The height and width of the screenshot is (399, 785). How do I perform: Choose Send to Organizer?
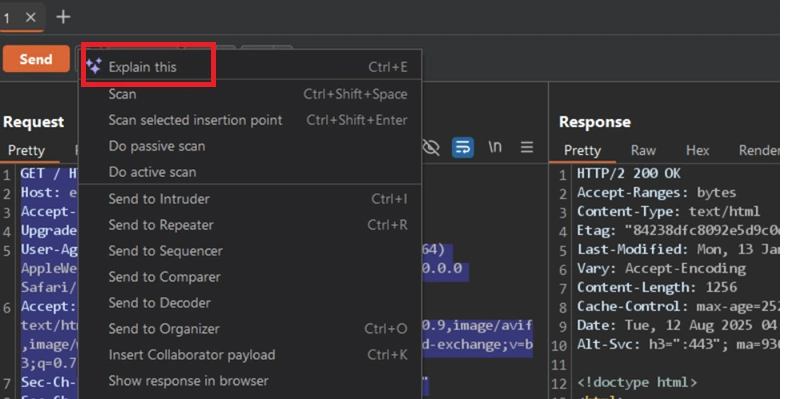pyautogui.click(x=250, y=329)
